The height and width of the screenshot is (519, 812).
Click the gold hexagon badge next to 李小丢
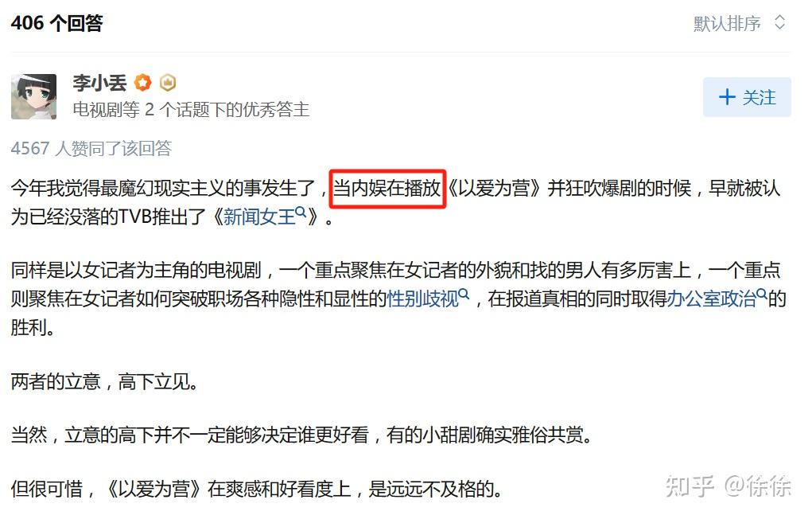click(167, 83)
